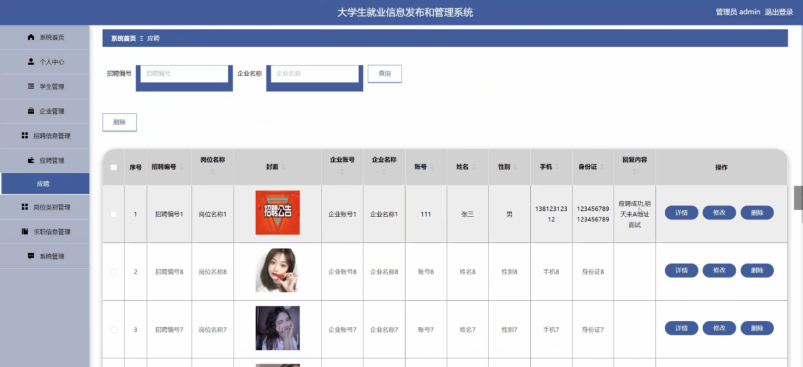Sort table by 企业名称 column arrows
Image resolution: width=803 pixels, height=367 pixels.
click(x=384, y=171)
